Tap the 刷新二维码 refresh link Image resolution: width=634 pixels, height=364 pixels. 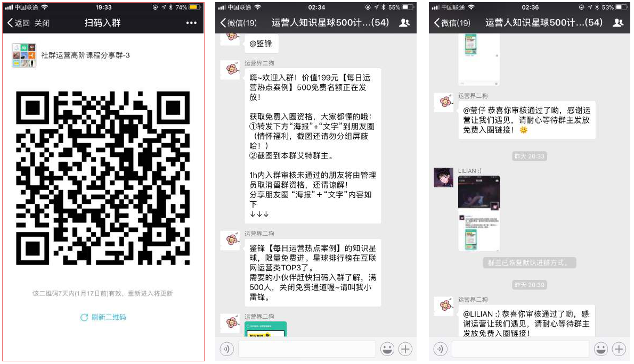tap(103, 317)
